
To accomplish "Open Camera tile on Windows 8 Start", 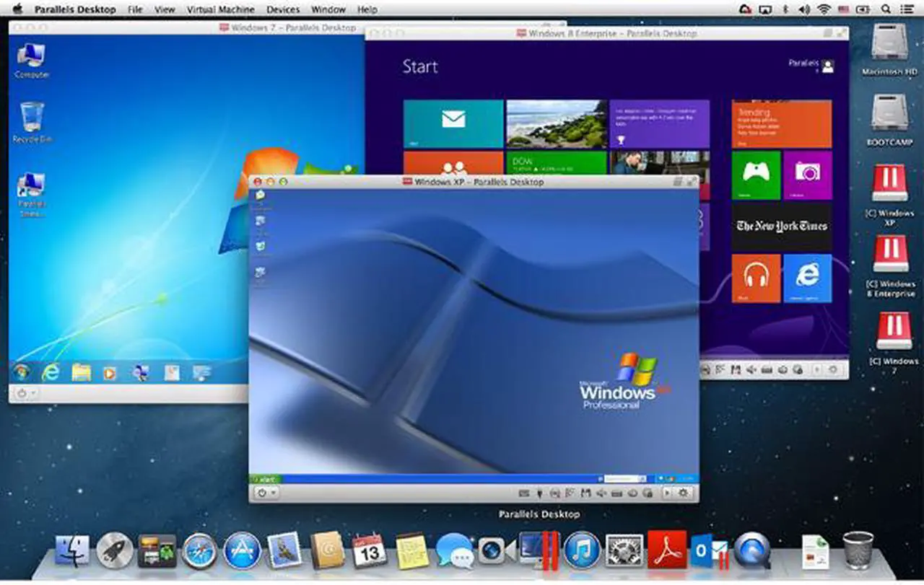I will [807, 175].
